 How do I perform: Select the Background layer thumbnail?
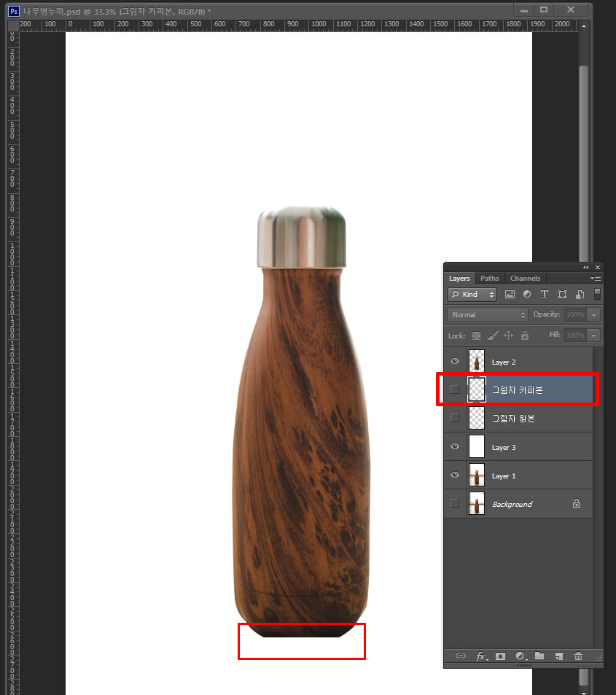pyautogui.click(x=477, y=503)
